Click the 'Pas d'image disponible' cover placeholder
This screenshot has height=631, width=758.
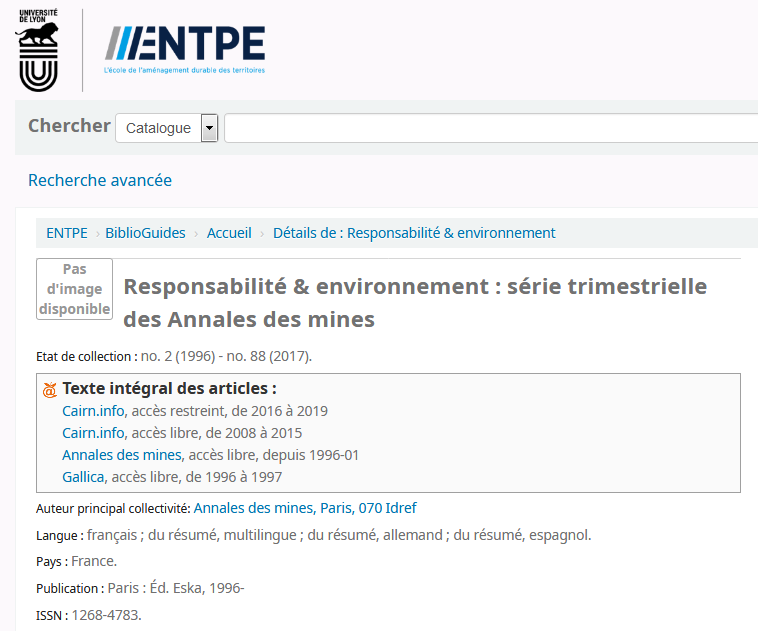[x=74, y=289]
